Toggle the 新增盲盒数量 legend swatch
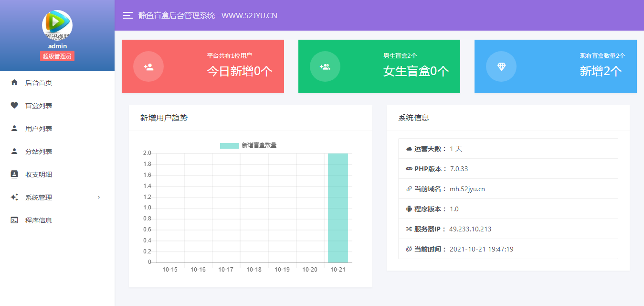The image size is (644, 306). [229, 145]
